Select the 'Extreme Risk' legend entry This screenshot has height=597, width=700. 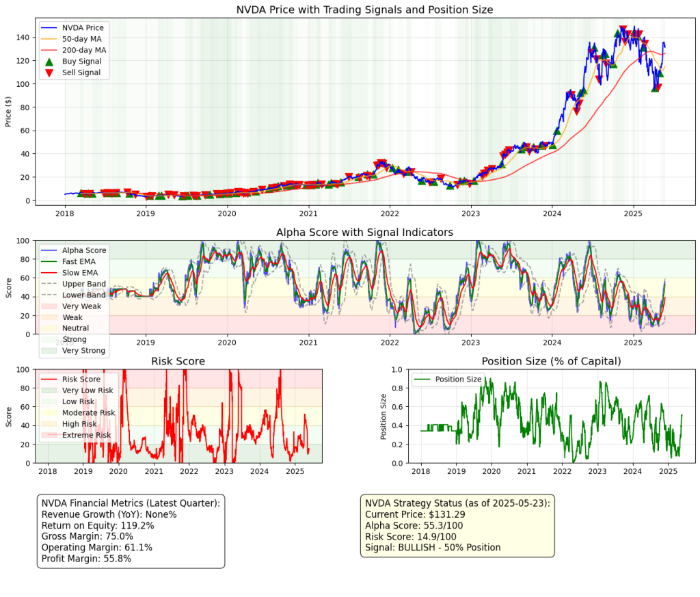[77, 435]
